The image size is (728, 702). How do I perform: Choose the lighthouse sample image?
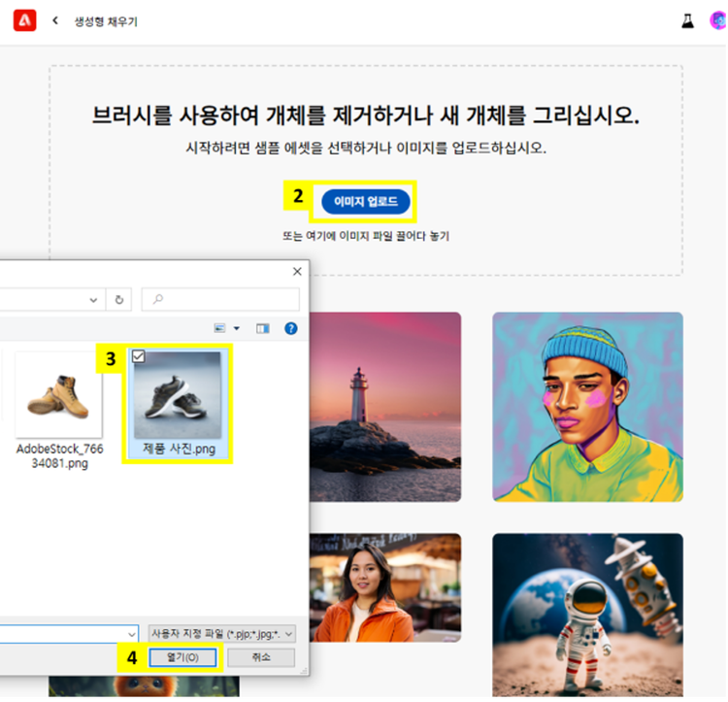[x=385, y=407]
